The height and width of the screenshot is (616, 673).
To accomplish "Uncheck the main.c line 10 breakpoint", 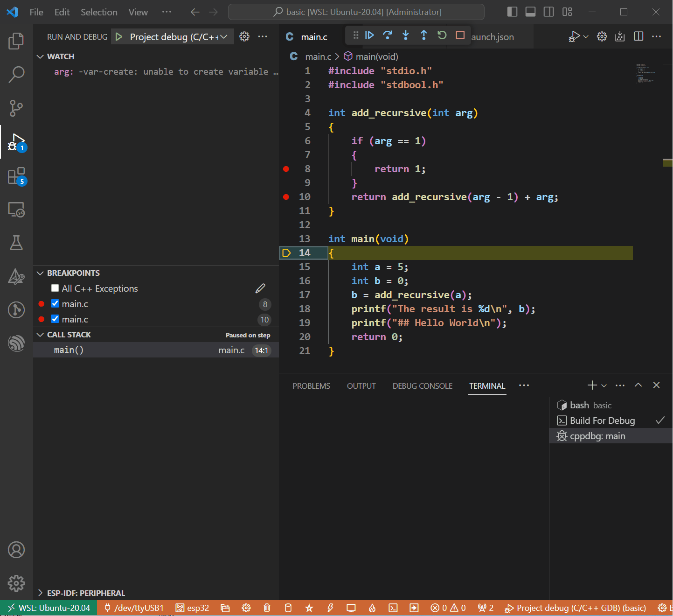I will [55, 319].
